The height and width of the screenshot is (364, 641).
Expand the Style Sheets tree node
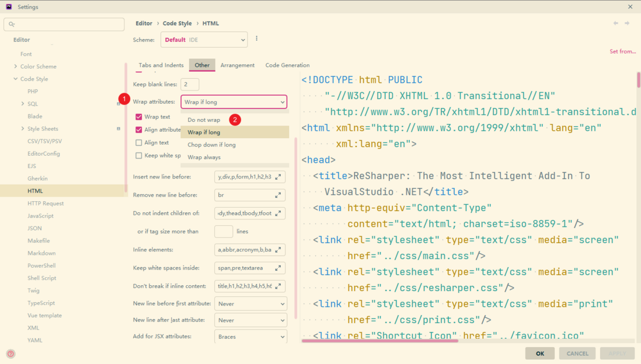23,129
